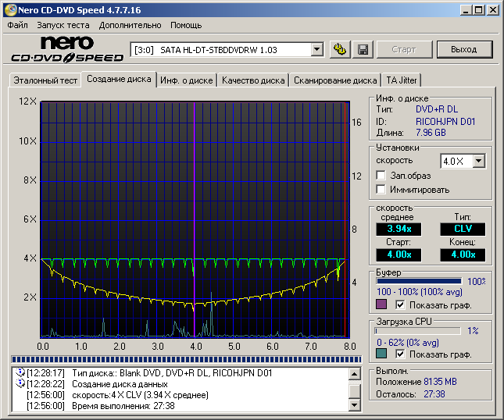Click the log scrollbar down arrow
Viewport: 504px width, 420px height.
(355, 405)
